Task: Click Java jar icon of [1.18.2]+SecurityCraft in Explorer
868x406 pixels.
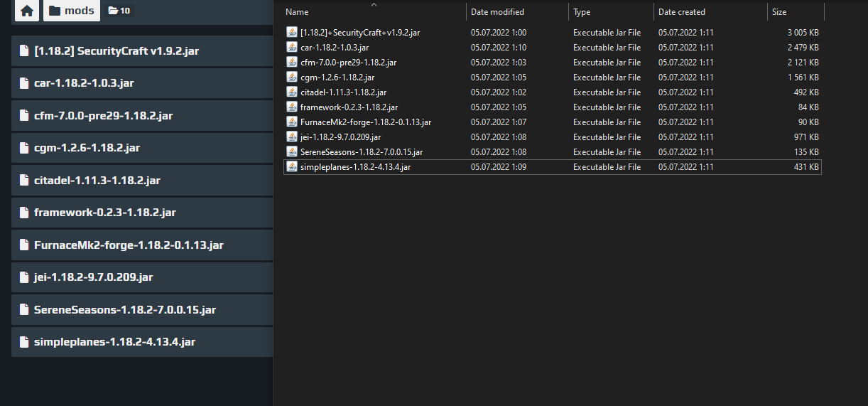Action: (292, 32)
